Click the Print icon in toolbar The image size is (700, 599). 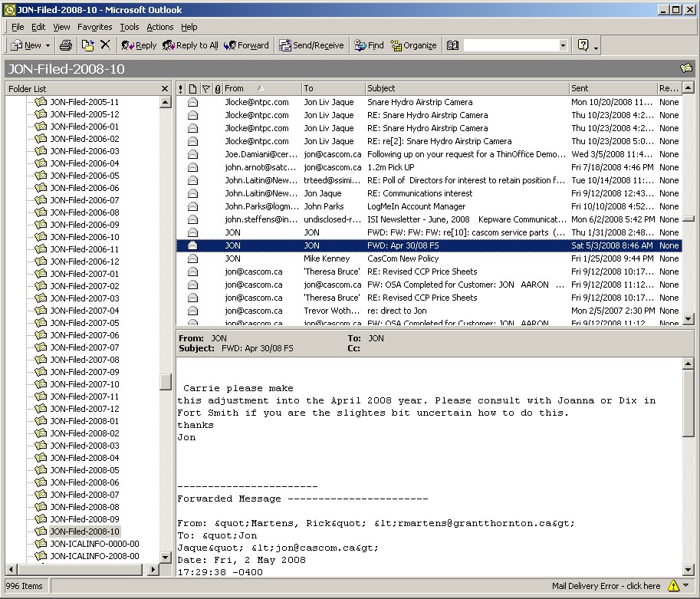click(66, 45)
